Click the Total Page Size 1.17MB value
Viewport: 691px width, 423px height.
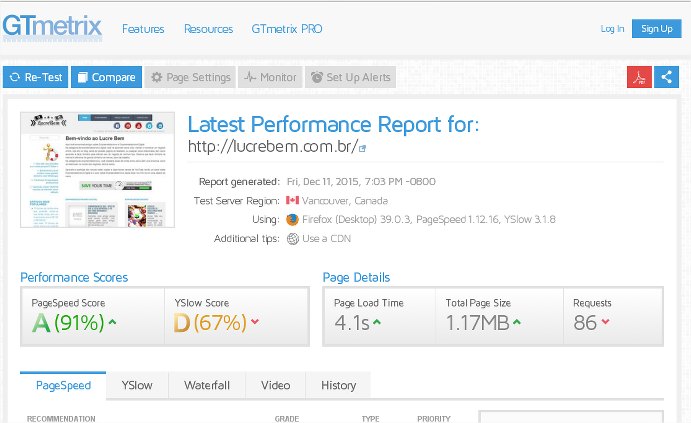pos(478,323)
